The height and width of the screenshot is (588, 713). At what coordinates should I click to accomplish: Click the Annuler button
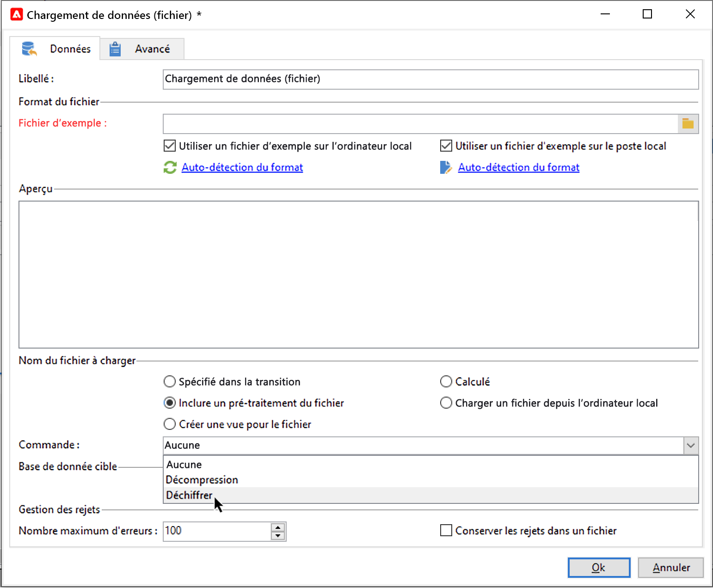click(671, 567)
